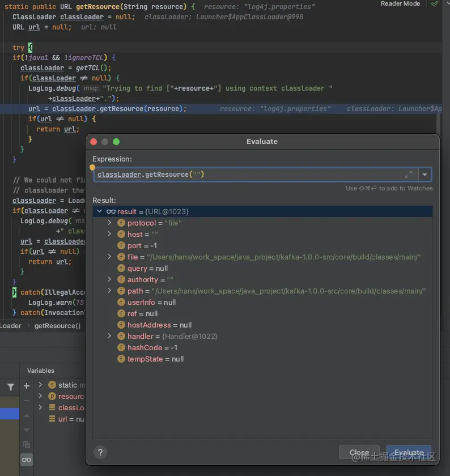Click the field icon beside handler
450x476 pixels.
121,336
